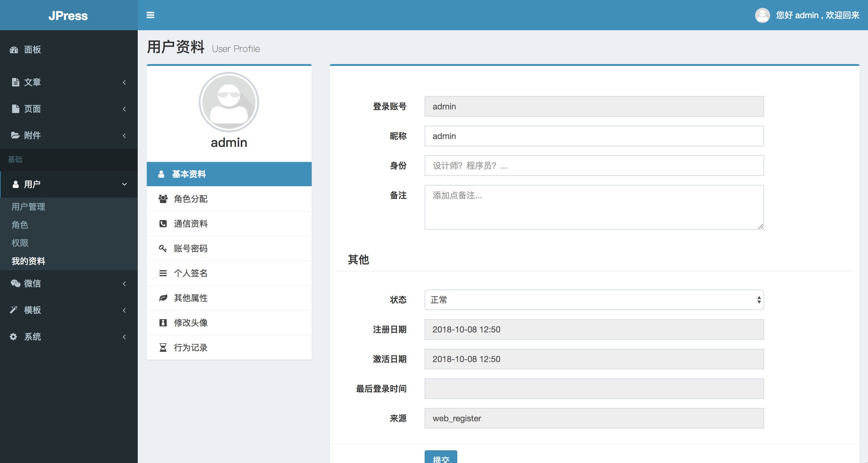Click the 提交 submit button

440,458
